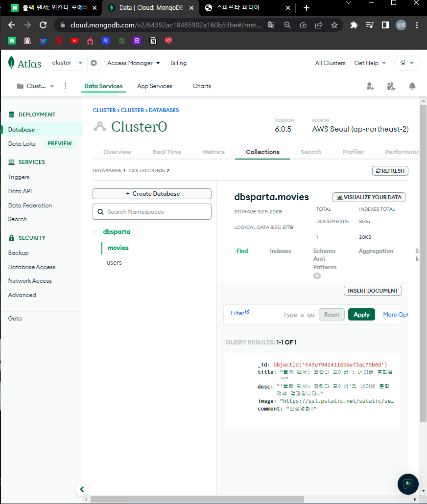This screenshot has height=504, width=427.
Task: Open the Profiler cluster tab
Action: 353,152
